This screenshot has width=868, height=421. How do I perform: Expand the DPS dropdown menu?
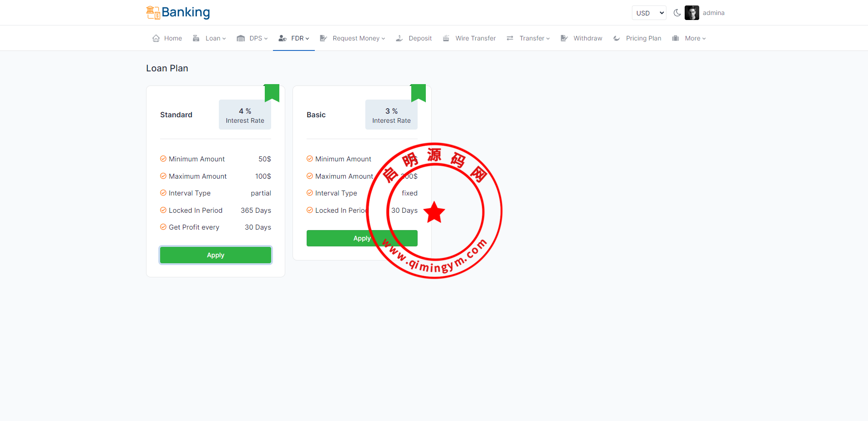coord(258,38)
